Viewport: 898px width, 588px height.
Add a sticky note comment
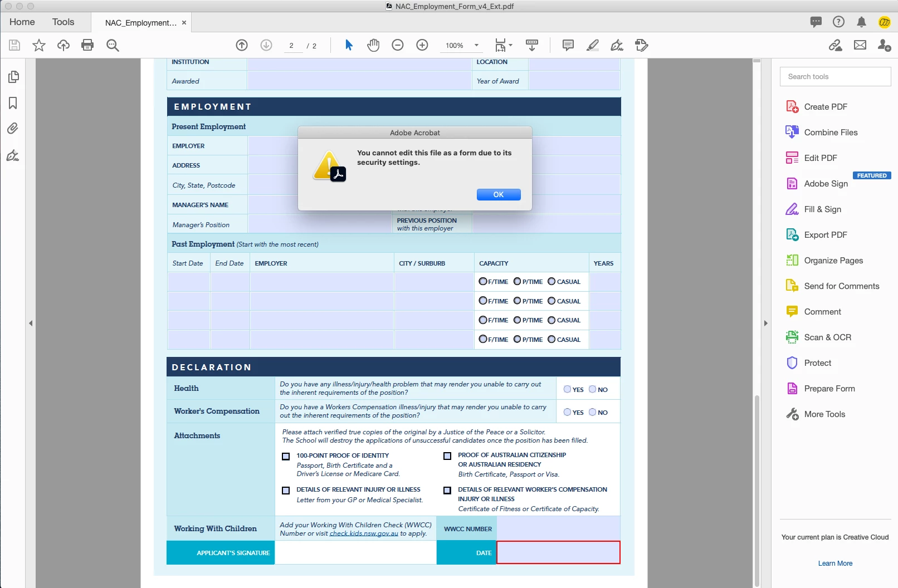[x=568, y=45]
